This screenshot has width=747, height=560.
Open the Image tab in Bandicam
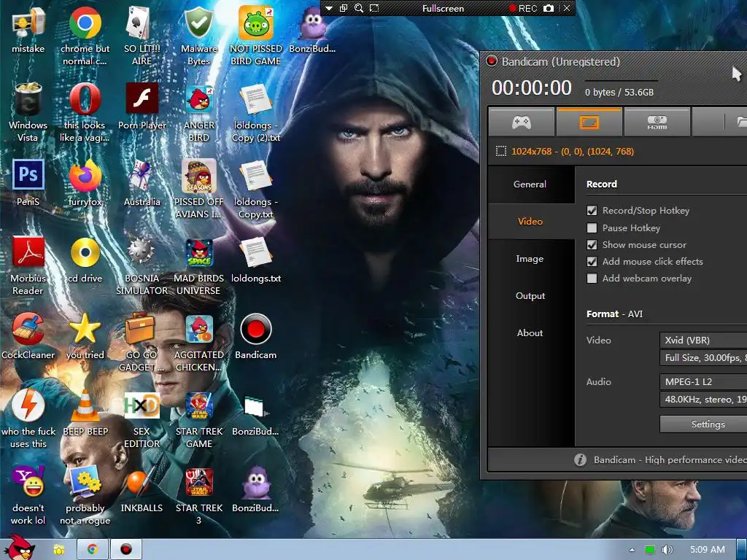click(x=530, y=259)
